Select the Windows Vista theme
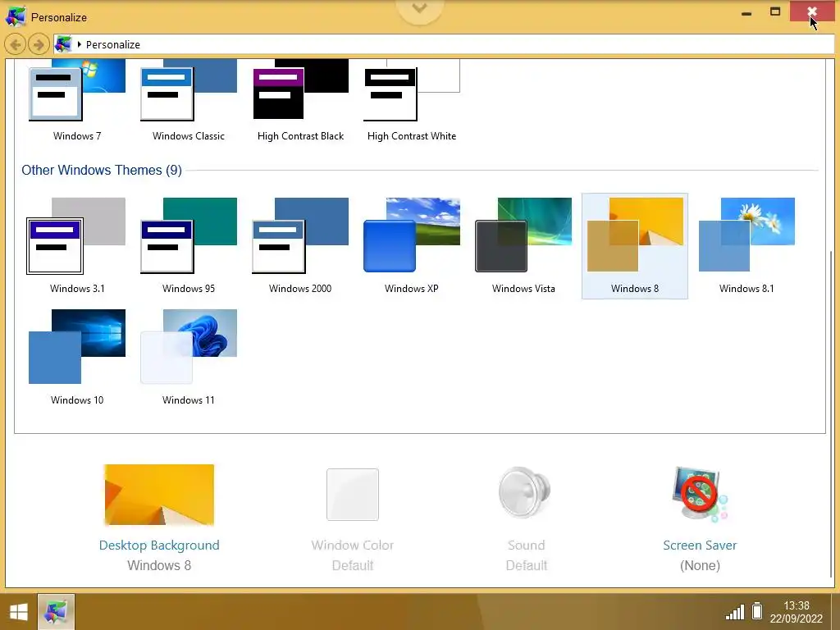Viewport: 840px width, 630px height. pos(523,246)
